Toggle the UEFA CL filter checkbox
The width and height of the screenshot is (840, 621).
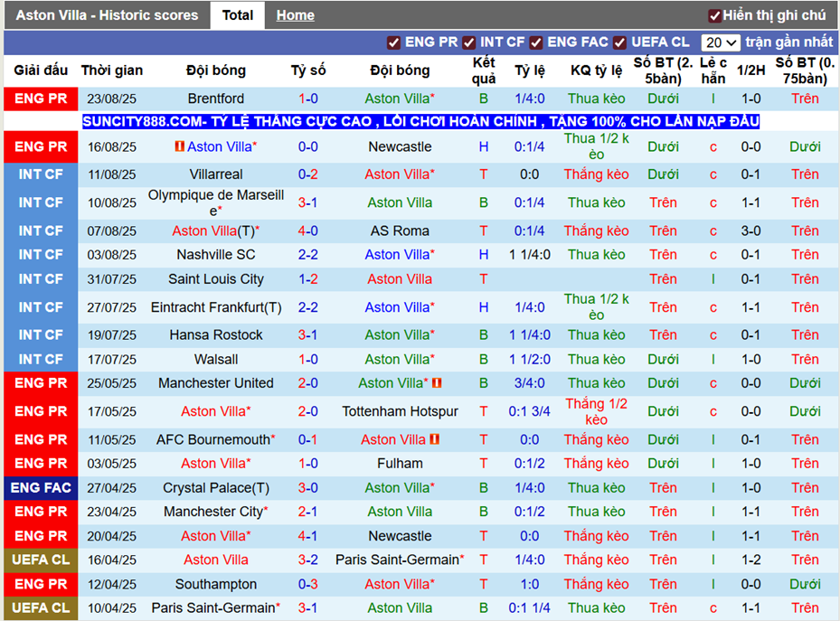coord(619,42)
